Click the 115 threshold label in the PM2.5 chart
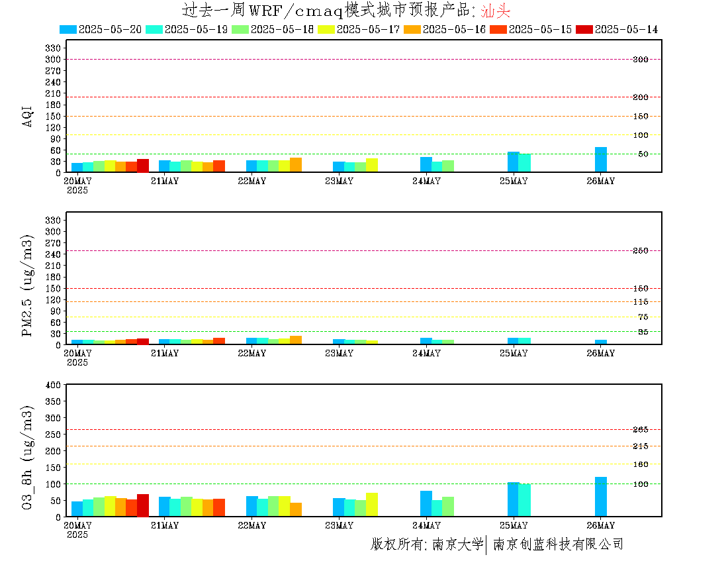Viewport: 728px width, 563px height. (x=641, y=302)
